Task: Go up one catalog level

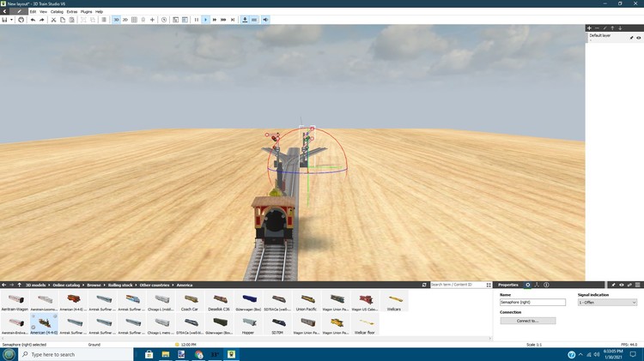Action: click(19, 285)
